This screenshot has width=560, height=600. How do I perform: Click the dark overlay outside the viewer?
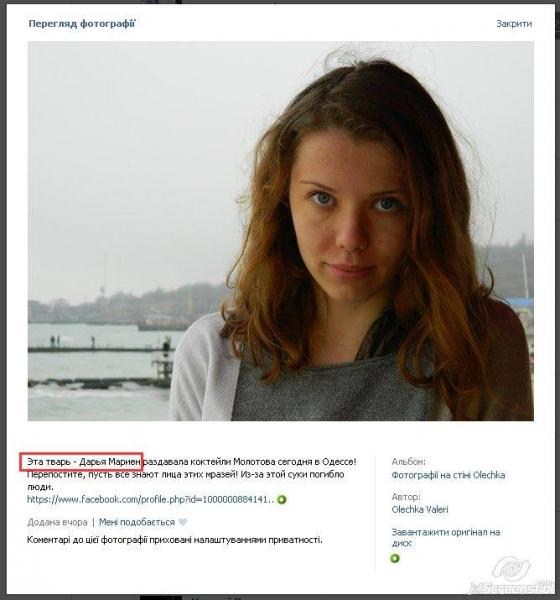(x=3, y=300)
